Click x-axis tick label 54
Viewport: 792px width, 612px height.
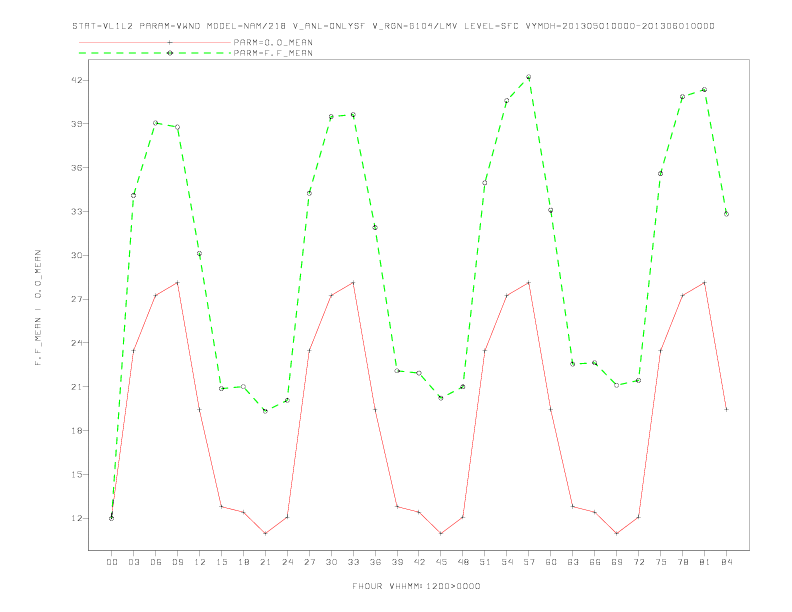507,562
